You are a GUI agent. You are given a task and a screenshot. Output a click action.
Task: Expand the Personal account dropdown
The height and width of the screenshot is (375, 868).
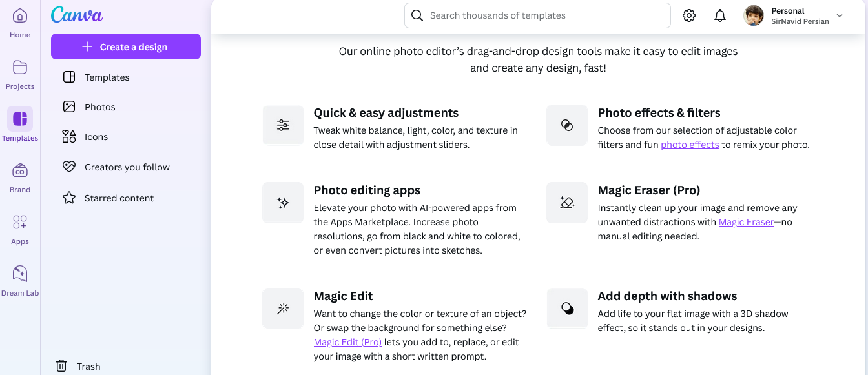839,15
